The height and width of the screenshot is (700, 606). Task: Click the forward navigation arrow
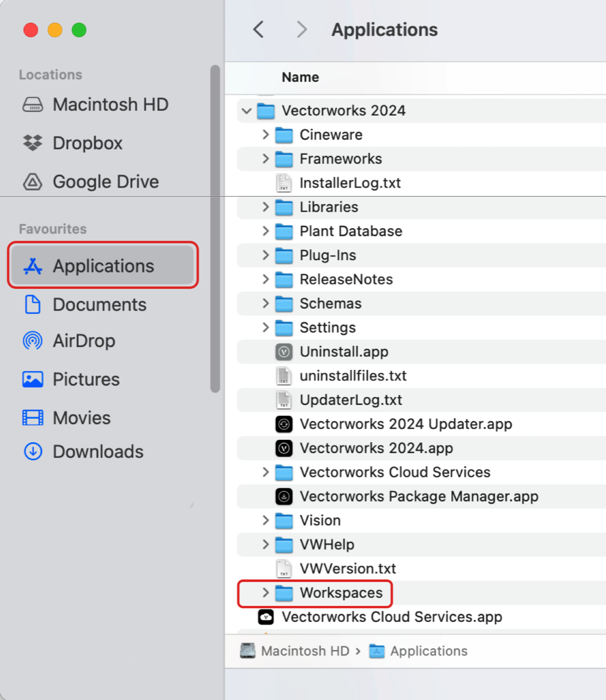[301, 30]
